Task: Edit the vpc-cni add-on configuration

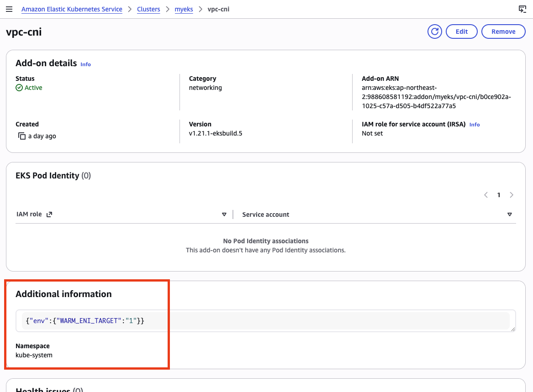Action: 461,31
